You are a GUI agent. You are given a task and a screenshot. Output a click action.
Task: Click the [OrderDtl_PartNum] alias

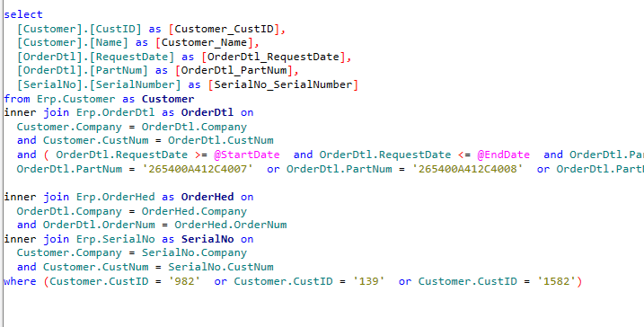click(x=234, y=71)
